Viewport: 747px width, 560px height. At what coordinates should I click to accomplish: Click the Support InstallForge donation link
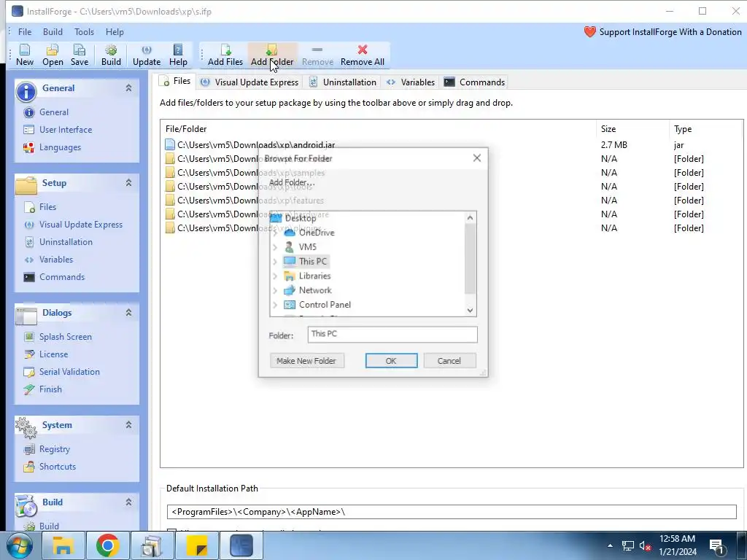(x=662, y=32)
